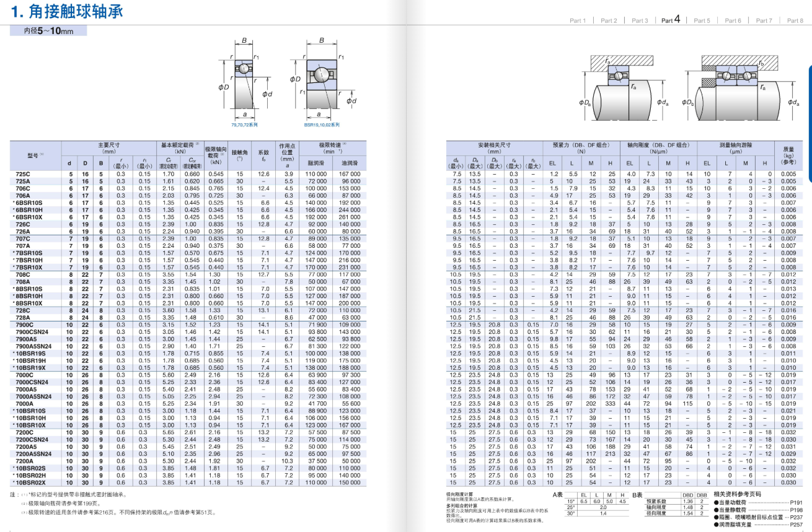The height and width of the screenshot is (532, 812).
Task: Click model number 6BSR10X
Action: point(28,217)
